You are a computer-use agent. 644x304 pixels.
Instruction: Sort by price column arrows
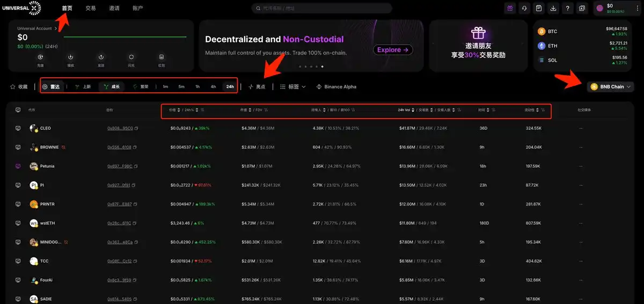click(179, 110)
